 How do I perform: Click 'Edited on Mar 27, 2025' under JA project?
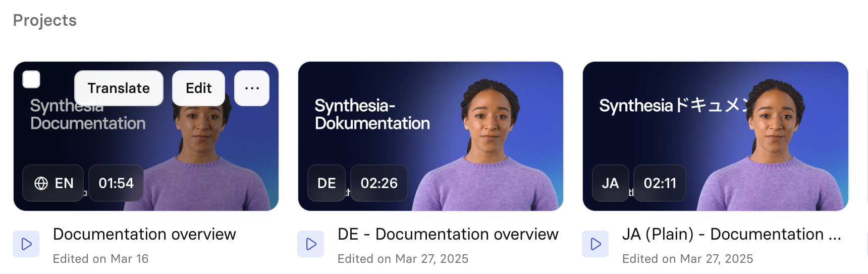[x=687, y=259]
